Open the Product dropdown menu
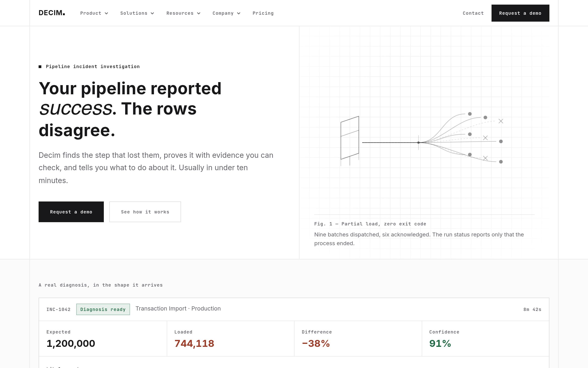The height and width of the screenshot is (368, 588). [x=94, y=13]
